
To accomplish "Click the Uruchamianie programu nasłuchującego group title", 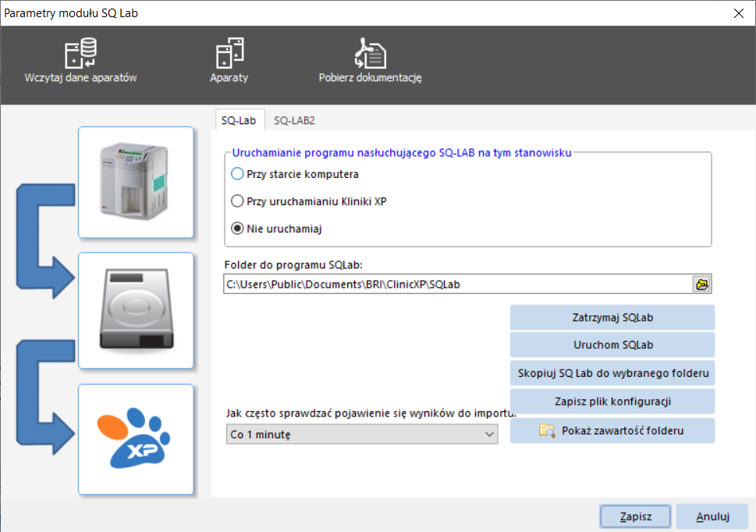I will coord(402,153).
